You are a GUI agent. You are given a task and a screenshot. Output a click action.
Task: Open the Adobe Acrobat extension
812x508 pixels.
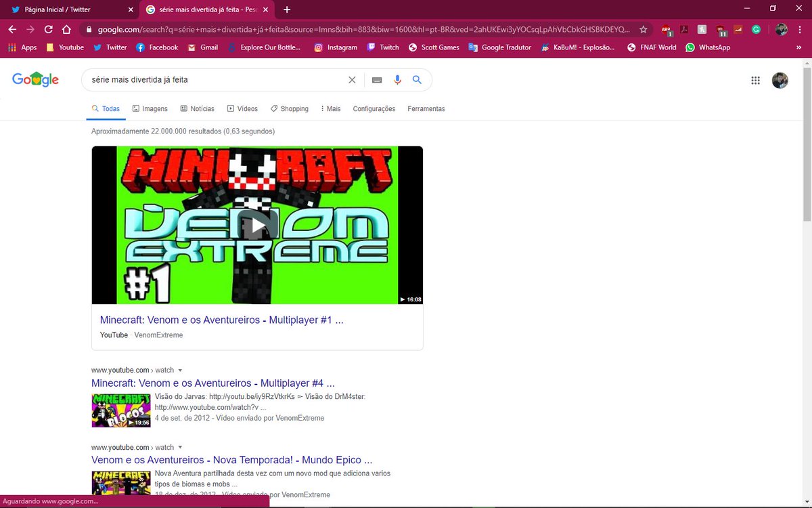click(685, 29)
